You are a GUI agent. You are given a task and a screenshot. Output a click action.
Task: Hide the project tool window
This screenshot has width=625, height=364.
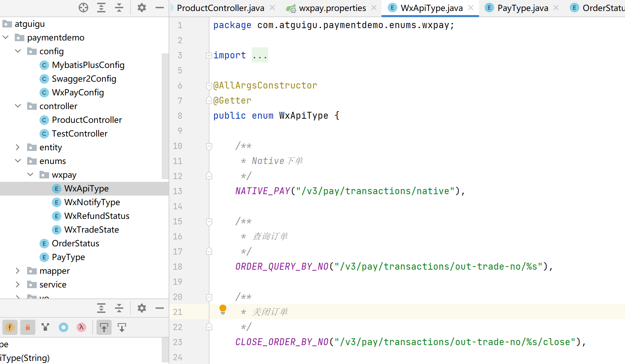pos(160,8)
